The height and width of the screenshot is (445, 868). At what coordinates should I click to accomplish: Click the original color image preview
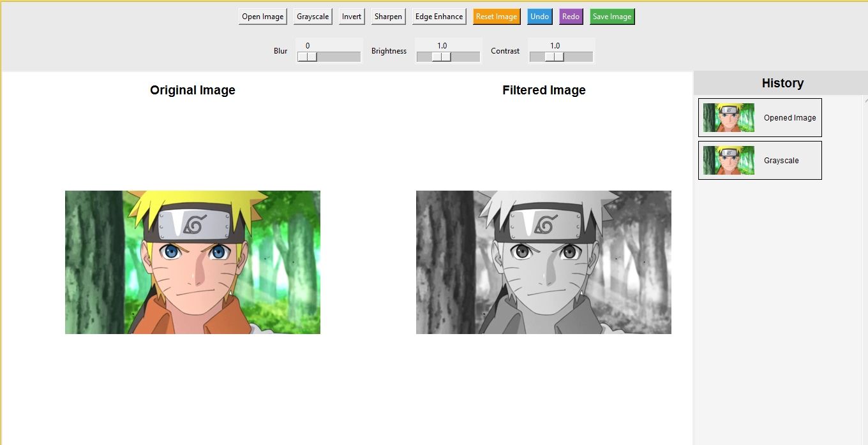pos(193,262)
